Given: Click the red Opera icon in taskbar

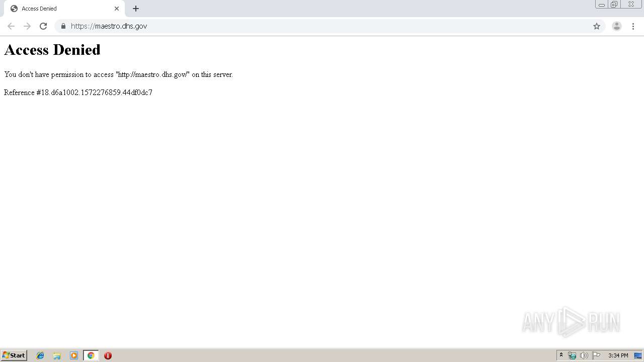Looking at the screenshot, I should coord(108,355).
